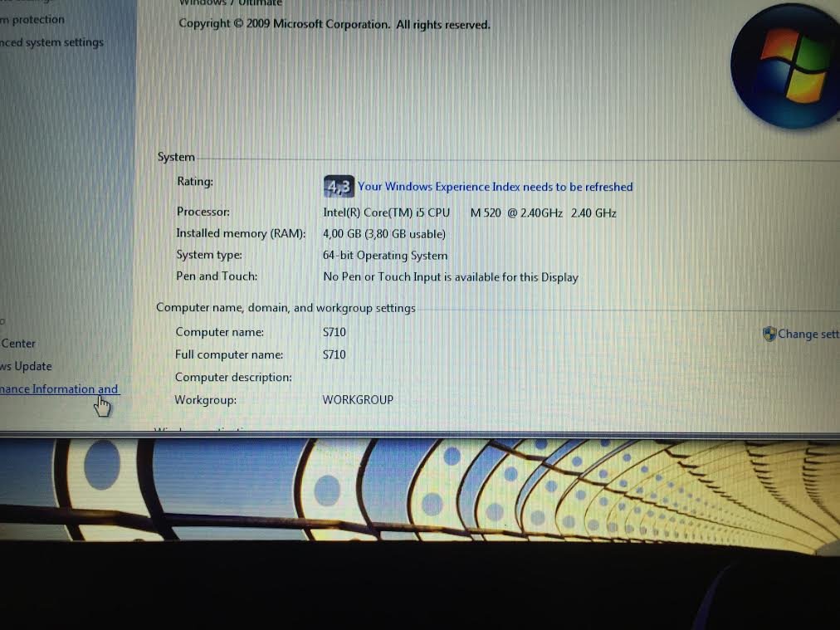Open the Change settings link
The image size is (840, 630).
tap(808, 334)
